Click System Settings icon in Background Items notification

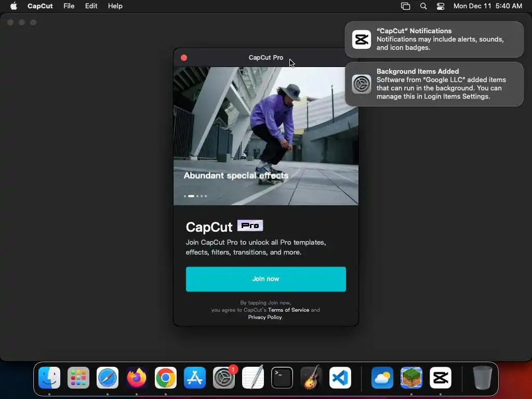point(362,84)
